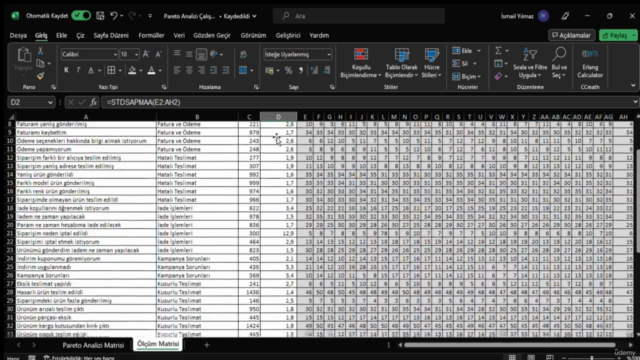Click the Ara search box
The height and width of the screenshot is (360, 640).
[359, 16]
